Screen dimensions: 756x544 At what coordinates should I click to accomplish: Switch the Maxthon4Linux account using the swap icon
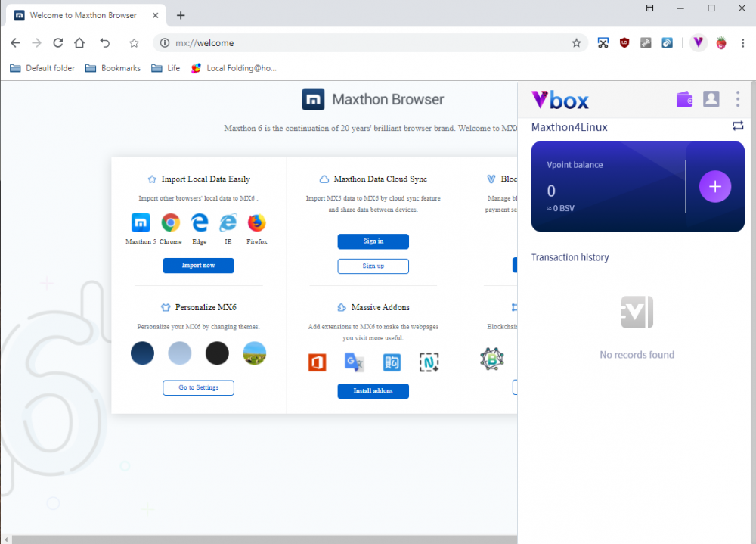[738, 126]
